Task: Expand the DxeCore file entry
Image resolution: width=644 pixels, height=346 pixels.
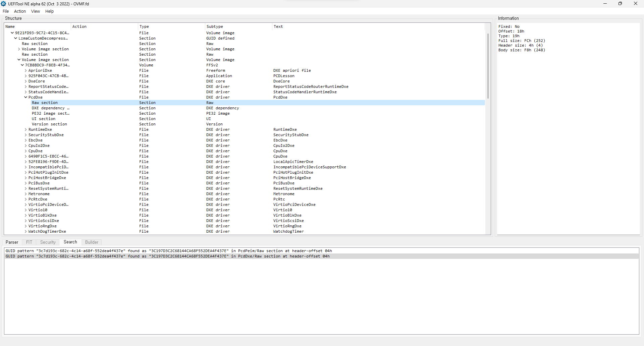Action: click(26, 81)
